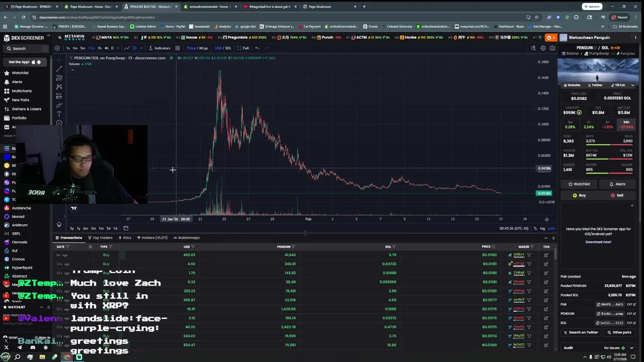Image resolution: width=644 pixels, height=362 pixels.
Task: Switch chart to MCap mode
Action: point(203,48)
